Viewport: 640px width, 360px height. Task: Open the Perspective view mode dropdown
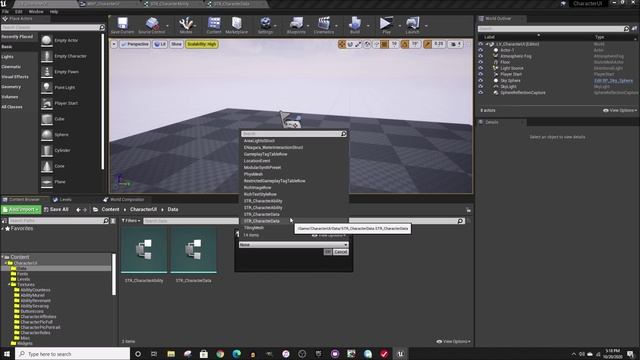(135, 44)
